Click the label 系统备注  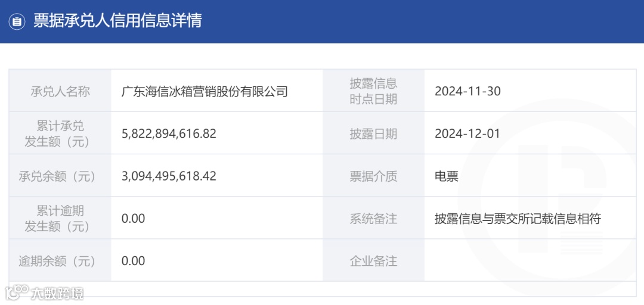(x=373, y=219)
